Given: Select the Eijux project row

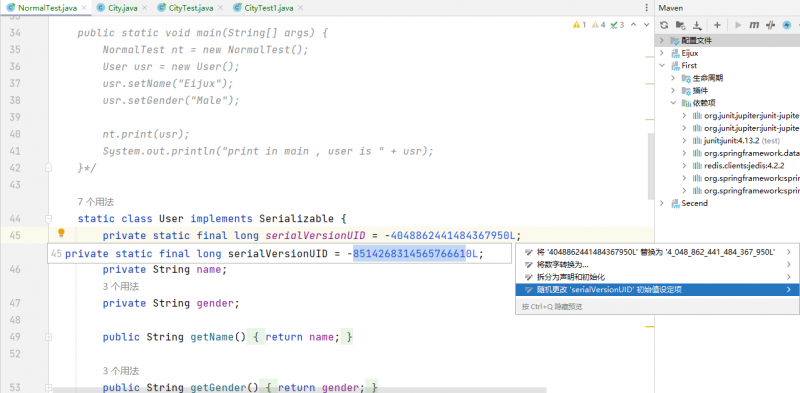Looking at the screenshot, I should (x=728, y=53).
